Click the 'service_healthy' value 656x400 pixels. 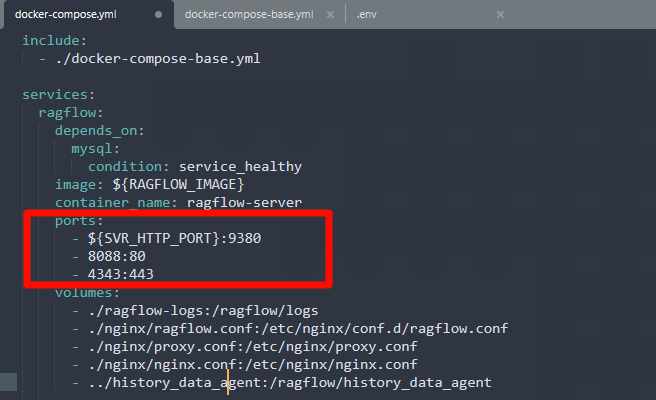[240, 167]
